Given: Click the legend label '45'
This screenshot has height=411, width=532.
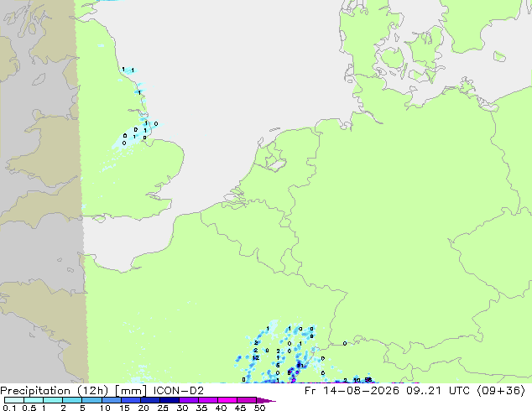Looking at the screenshot, I should (x=240, y=408).
